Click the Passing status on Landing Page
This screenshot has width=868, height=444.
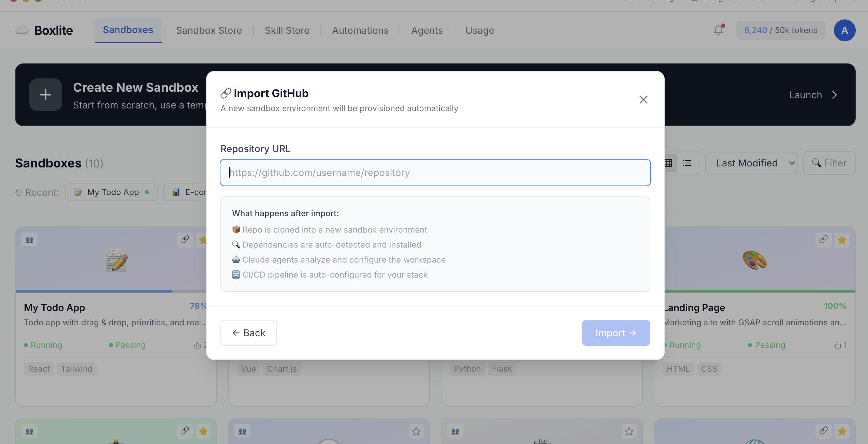[x=767, y=345]
